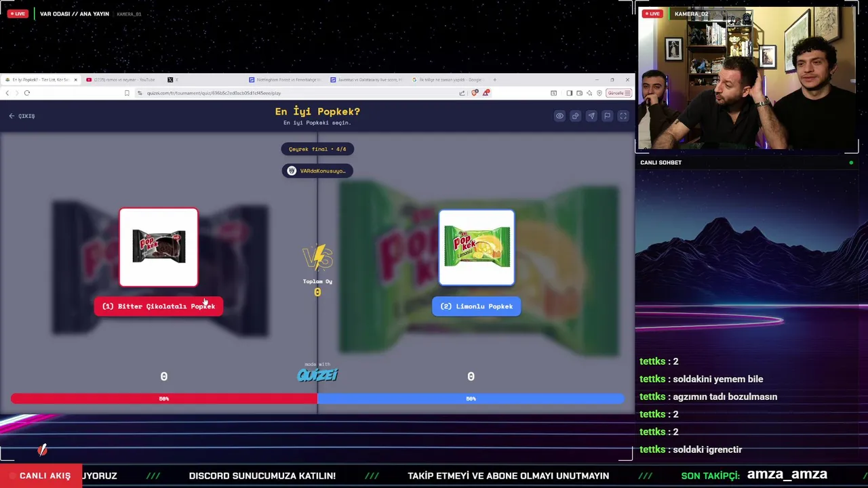Click the Çeyrek final 4/4 round badge
The image size is (868, 488).
pyautogui.click(x=317, y=149)
